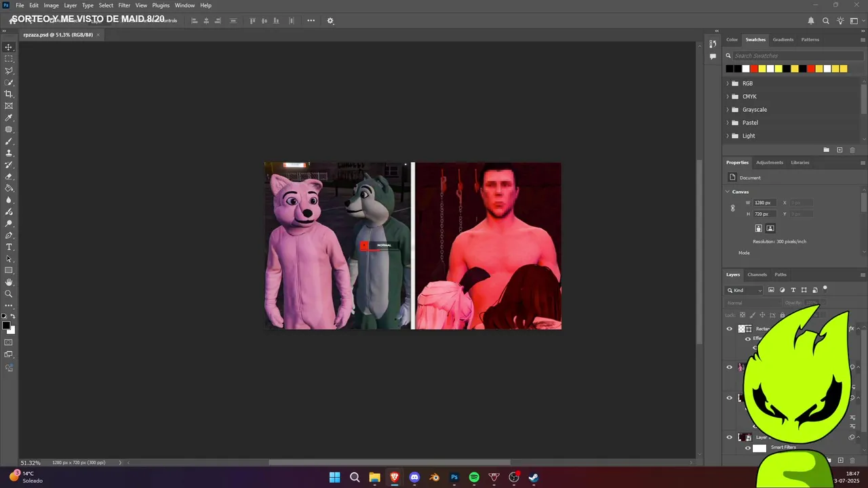Switch to the Adjustments tab
Viewport: 868px width, 488px height.
coord(770,163)
